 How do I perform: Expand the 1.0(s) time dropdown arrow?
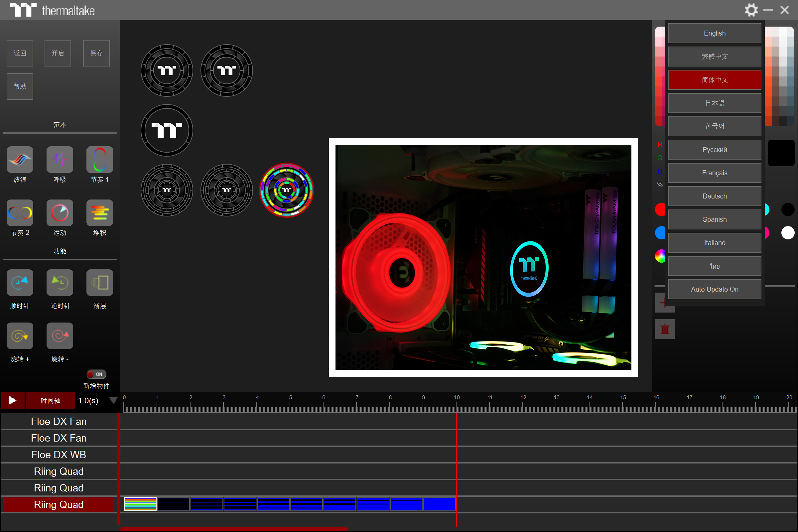point(113,400)
